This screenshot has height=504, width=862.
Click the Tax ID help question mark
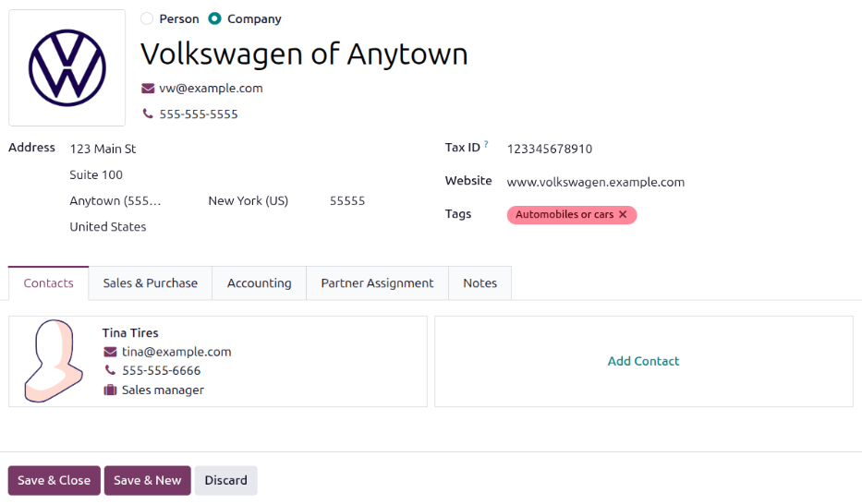pyautogui.click(x=486, y=145)
